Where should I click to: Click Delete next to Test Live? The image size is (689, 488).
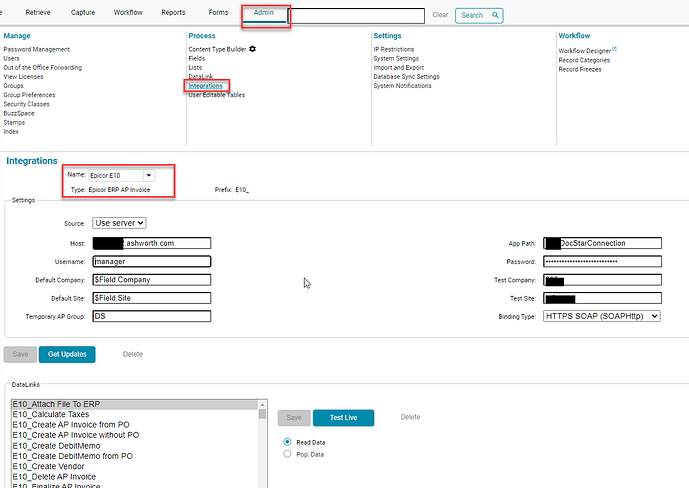[410, 417]
